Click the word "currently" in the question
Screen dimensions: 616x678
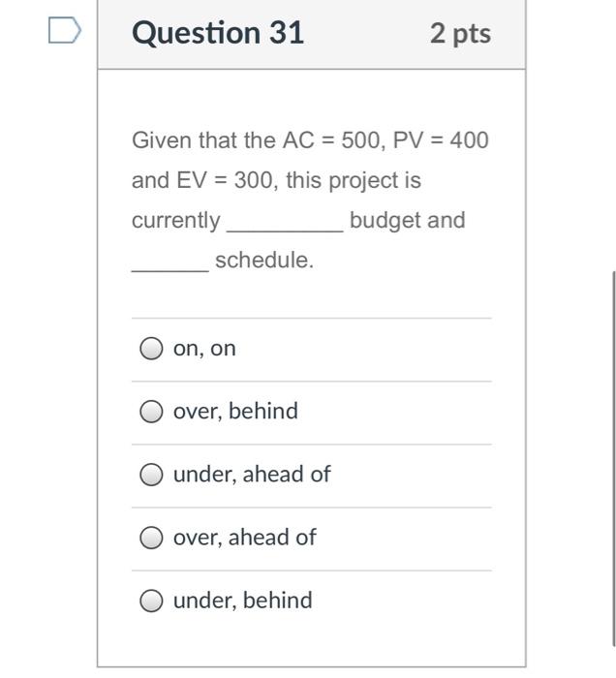(x=175, y=221)
